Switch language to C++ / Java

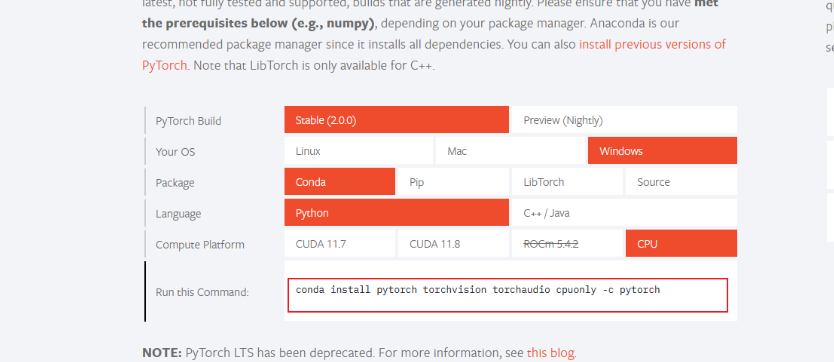[x=624, y=213]
